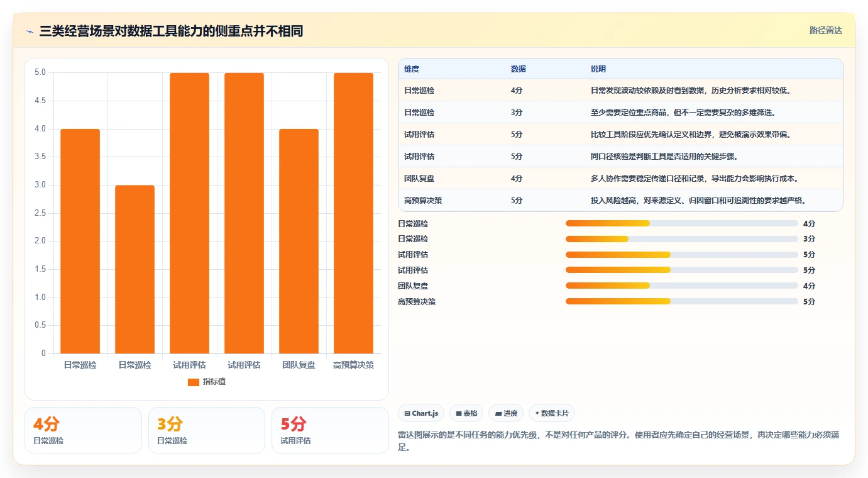
Task: Click the 4分 value beside 团队复盘 progress bar
Action: pyautogui.click(x=809, y=286)
